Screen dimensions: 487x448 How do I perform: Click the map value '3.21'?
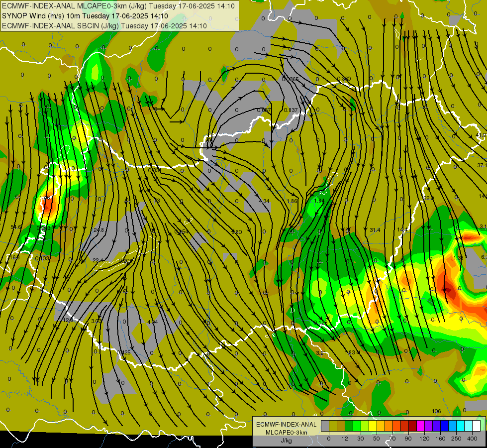click(x=321, y=352)
